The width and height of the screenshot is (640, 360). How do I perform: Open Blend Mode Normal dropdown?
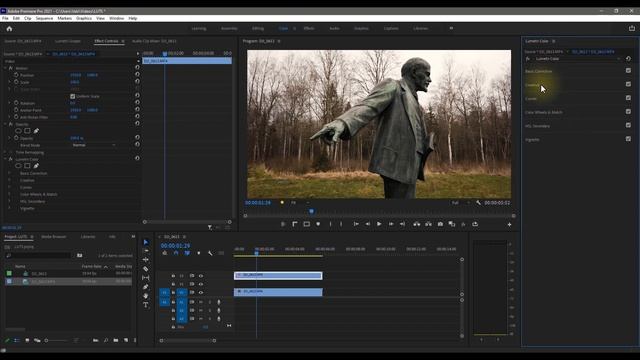94,145
